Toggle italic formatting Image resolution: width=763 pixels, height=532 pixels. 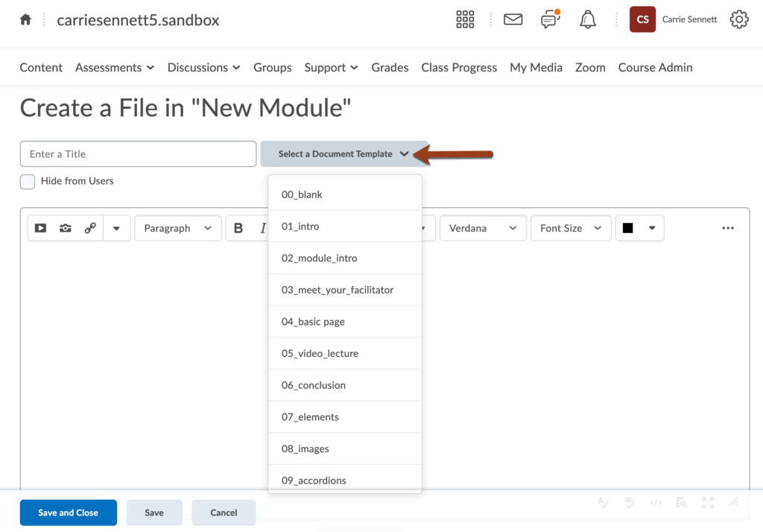(262, 228)
